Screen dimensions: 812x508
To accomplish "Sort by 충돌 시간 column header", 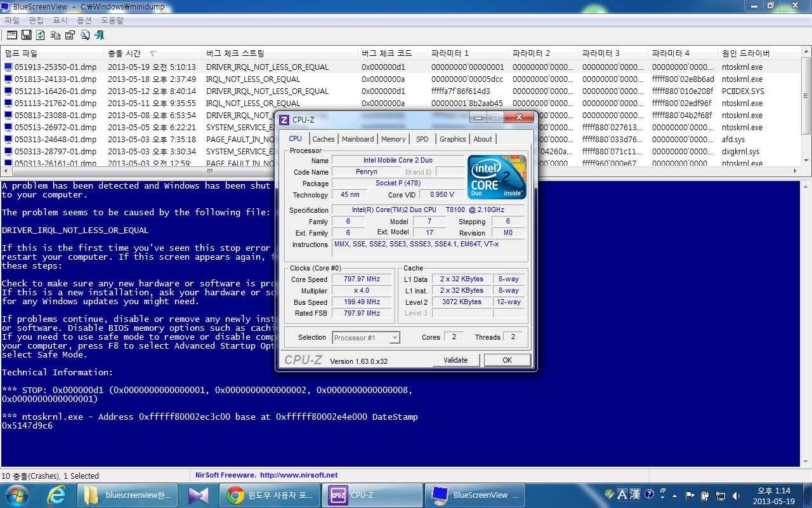I will [154, 53].
